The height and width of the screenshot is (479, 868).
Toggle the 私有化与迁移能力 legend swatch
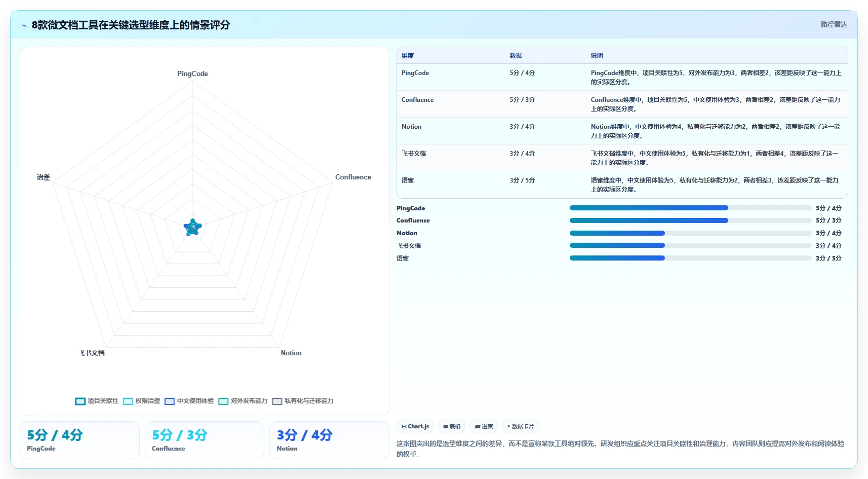click(x=277, y=401)
